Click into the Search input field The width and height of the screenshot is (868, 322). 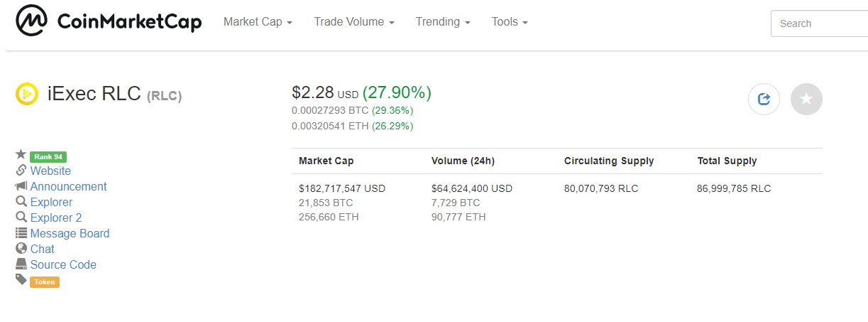pos(820,23)
